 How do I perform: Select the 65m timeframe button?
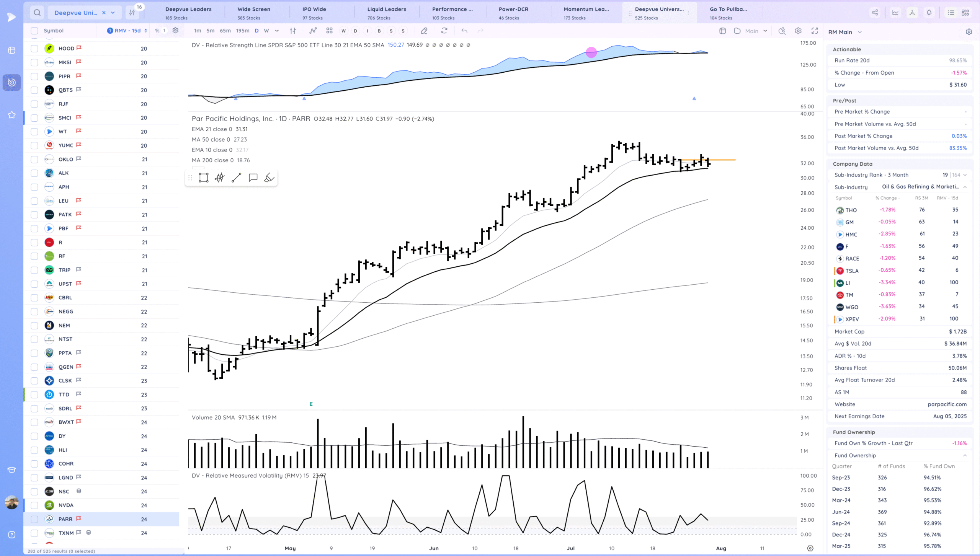(x=225, y=31)
